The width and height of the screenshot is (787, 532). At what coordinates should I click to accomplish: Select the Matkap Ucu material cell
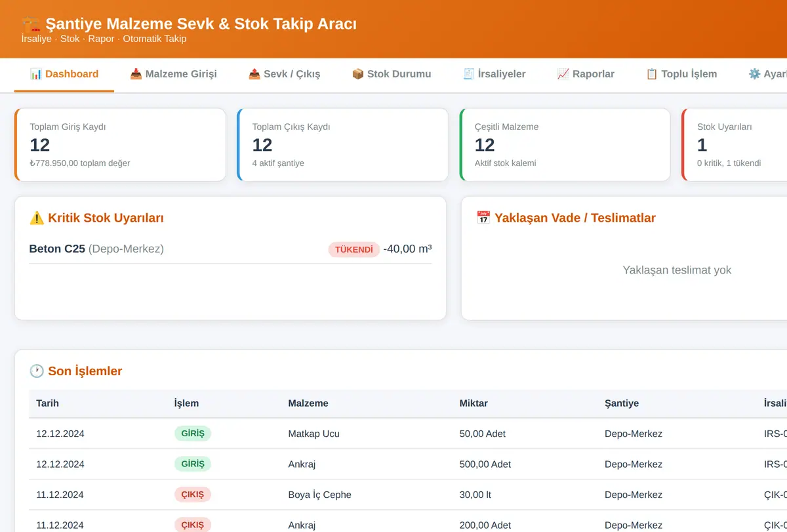314,434
